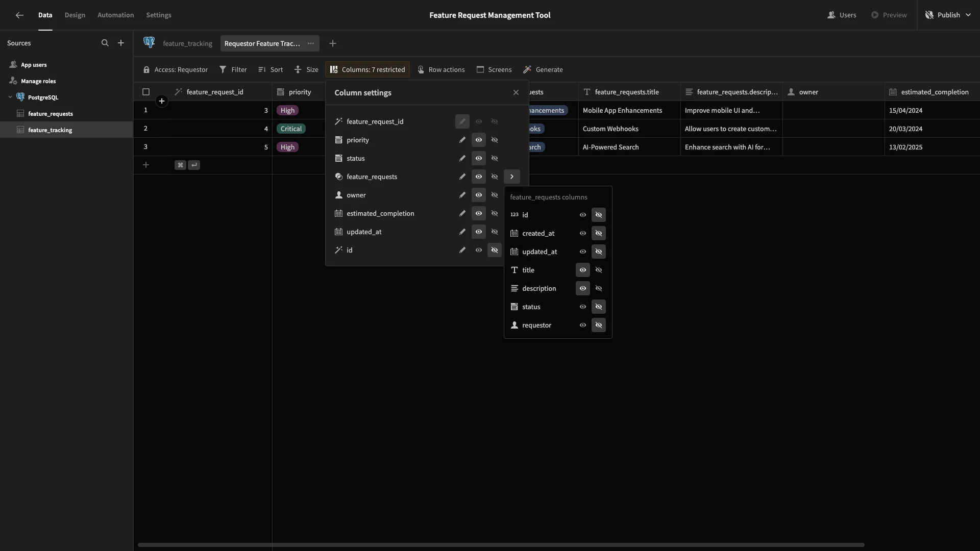Click edit pencil for priority column
Screen dimensions: 980x551
462,140
